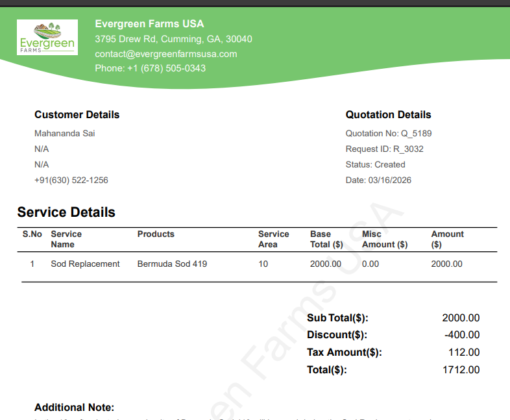Click the Date: 03/16/2026 line

pyautogui.click(x=378, y=180)
